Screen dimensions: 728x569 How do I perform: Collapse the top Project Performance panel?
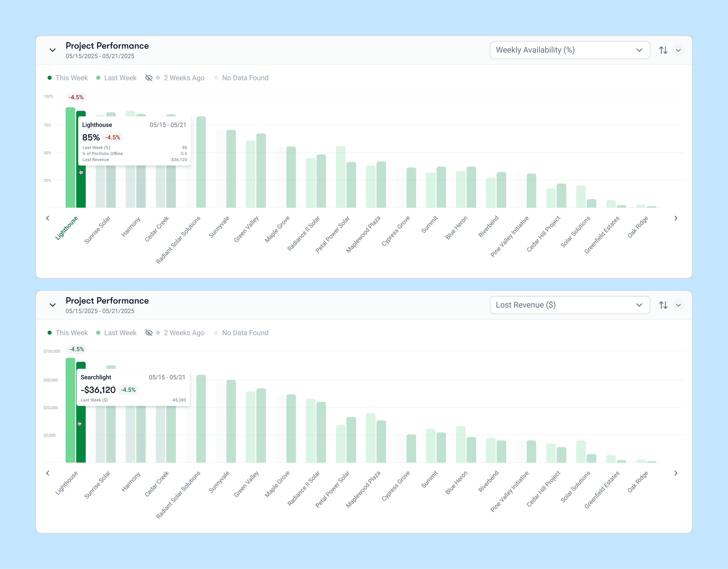coord(52,50)
